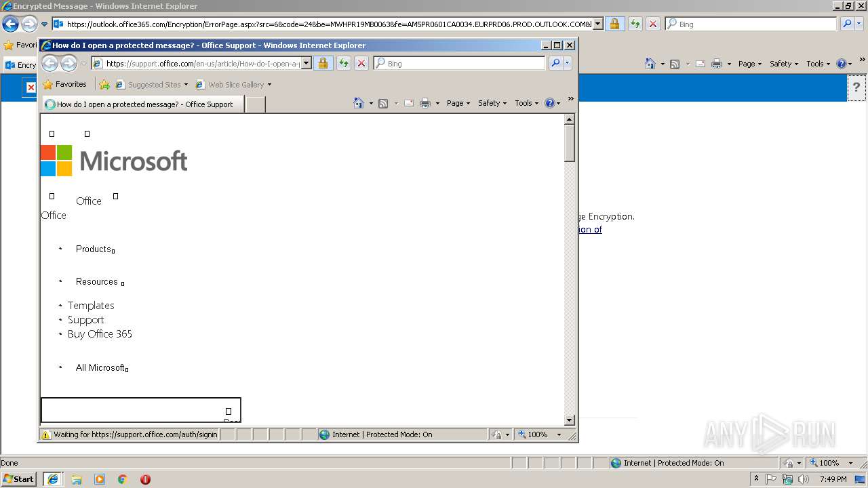Click Start button
868x488 pixels.
click(x=19, y=479)
